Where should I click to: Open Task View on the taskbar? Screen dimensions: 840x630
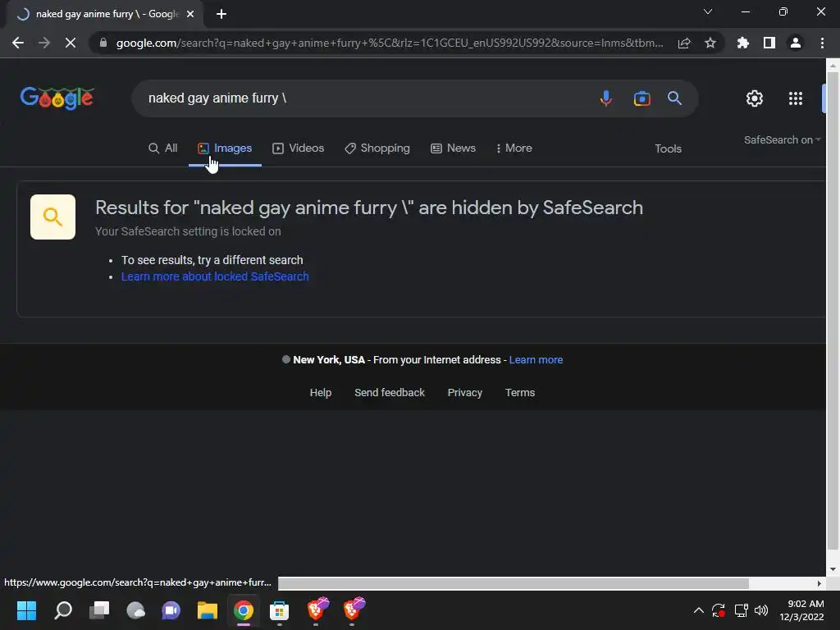(x=99, y=610)
